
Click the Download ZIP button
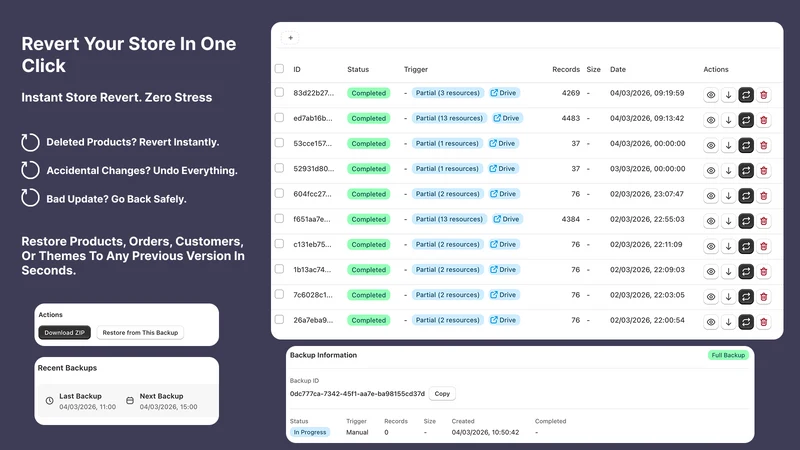coord(64,333)
